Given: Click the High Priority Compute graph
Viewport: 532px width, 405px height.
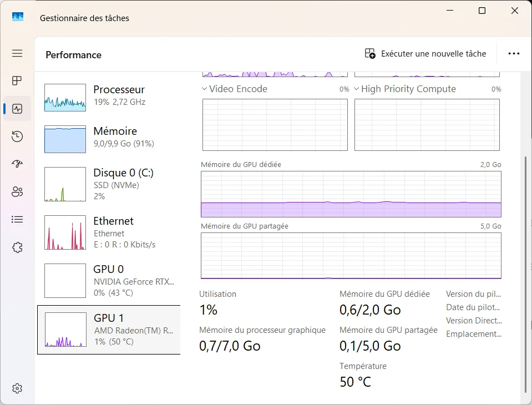Looking at the screenshot, I should click(x=427, y=125).
